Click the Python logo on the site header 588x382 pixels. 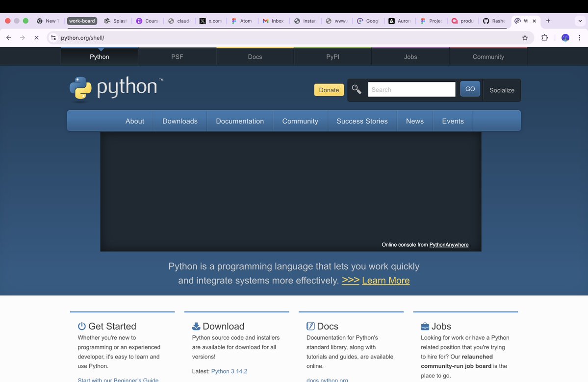tap(117, 89)
